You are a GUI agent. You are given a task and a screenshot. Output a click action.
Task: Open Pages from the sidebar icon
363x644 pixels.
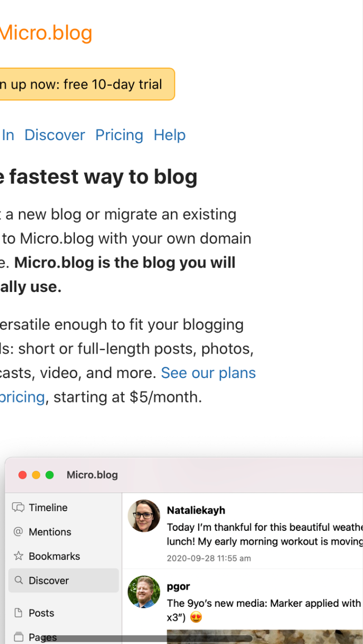[18, 636]
